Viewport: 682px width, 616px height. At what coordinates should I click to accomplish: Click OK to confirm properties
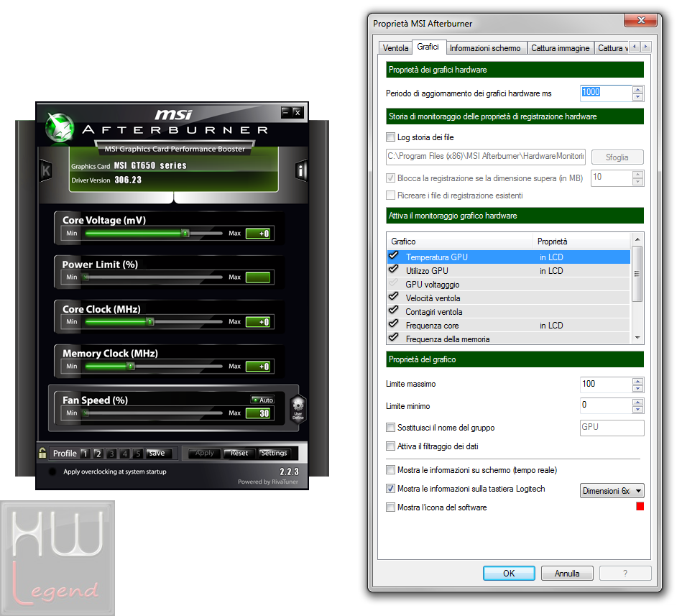click(x=509, y=574)
